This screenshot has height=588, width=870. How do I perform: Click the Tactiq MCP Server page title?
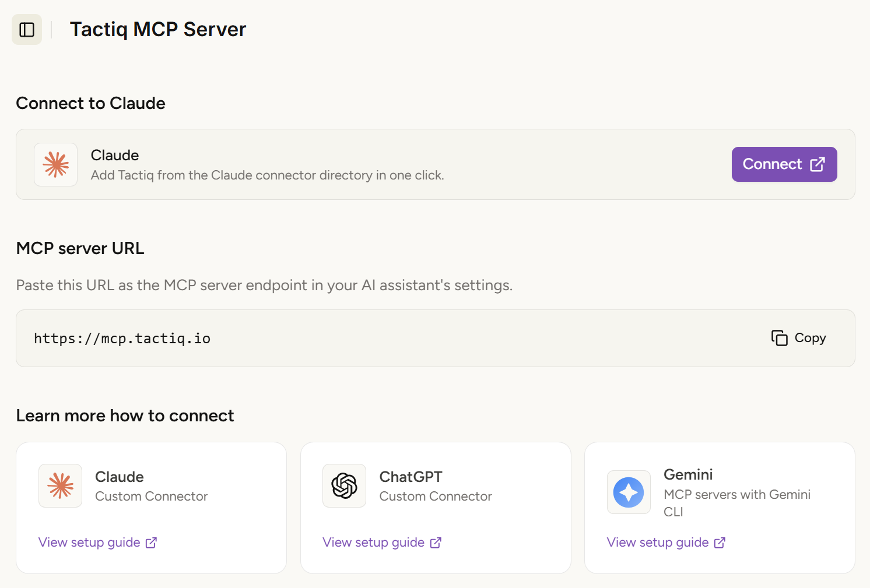click(158, 29)
